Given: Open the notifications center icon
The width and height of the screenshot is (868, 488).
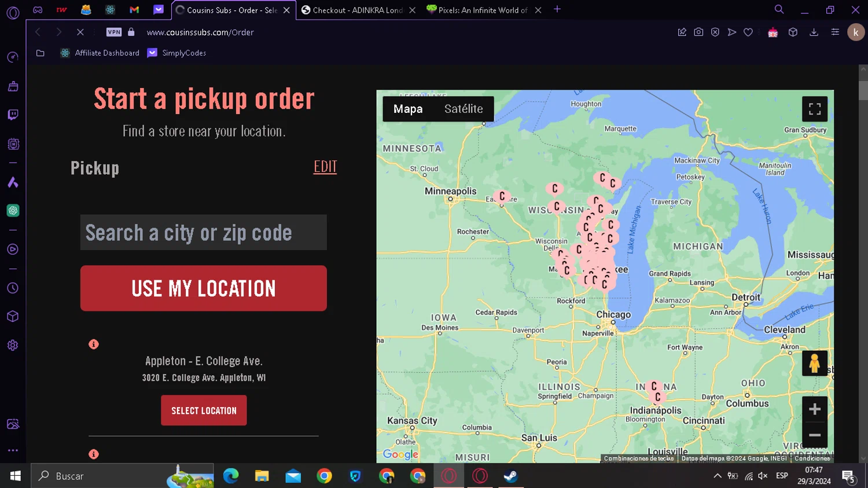Looking at the screenshot, I should [x=849, y=476].
